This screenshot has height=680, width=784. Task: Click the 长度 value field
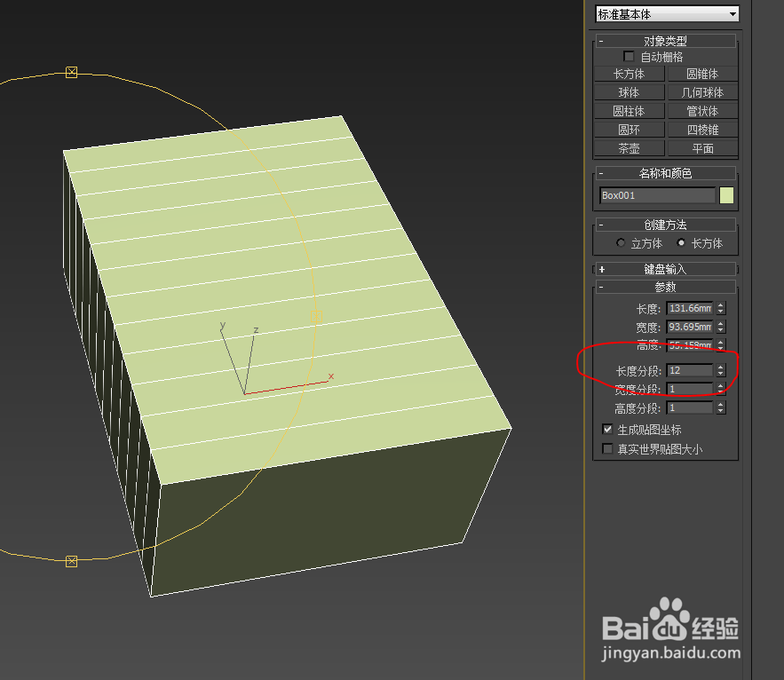690,308
